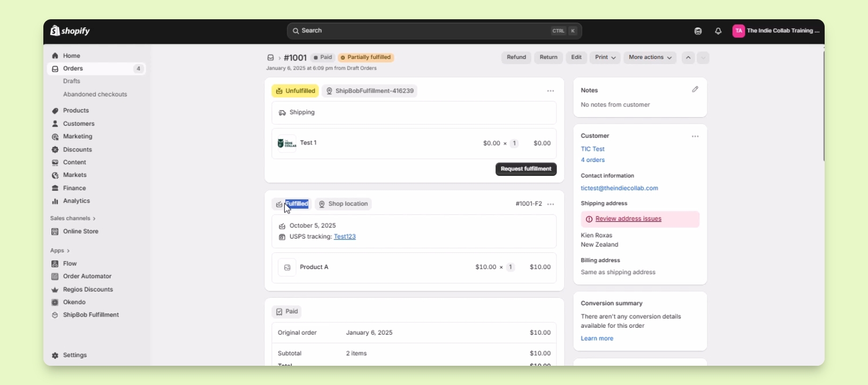Click the ShipBob Fulfillment app icon

point(55,315)
